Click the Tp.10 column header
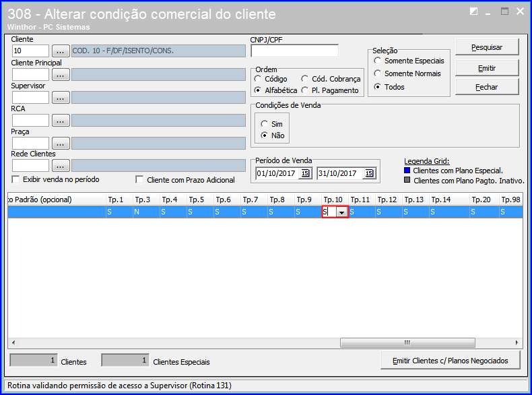 click(335, 200)
